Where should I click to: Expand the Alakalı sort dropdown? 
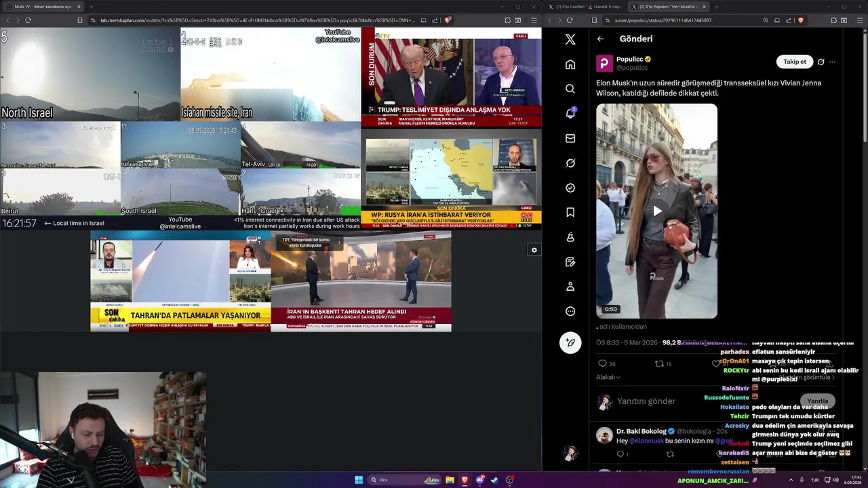(608, 377)
